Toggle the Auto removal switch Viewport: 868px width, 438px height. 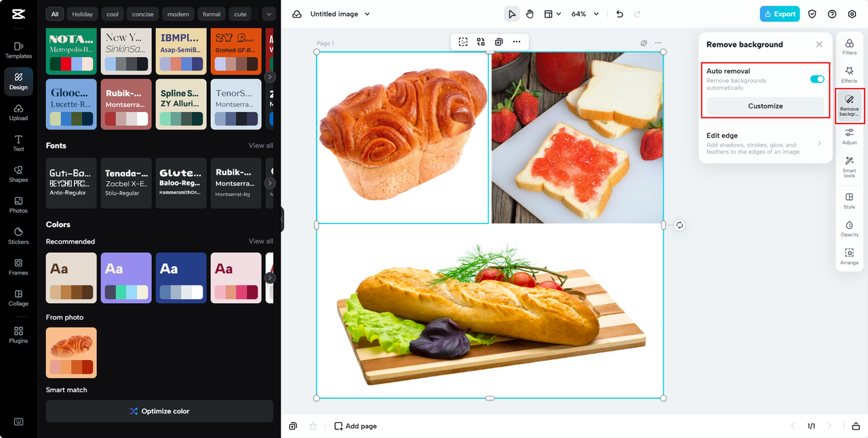click(x=817, y=79)
